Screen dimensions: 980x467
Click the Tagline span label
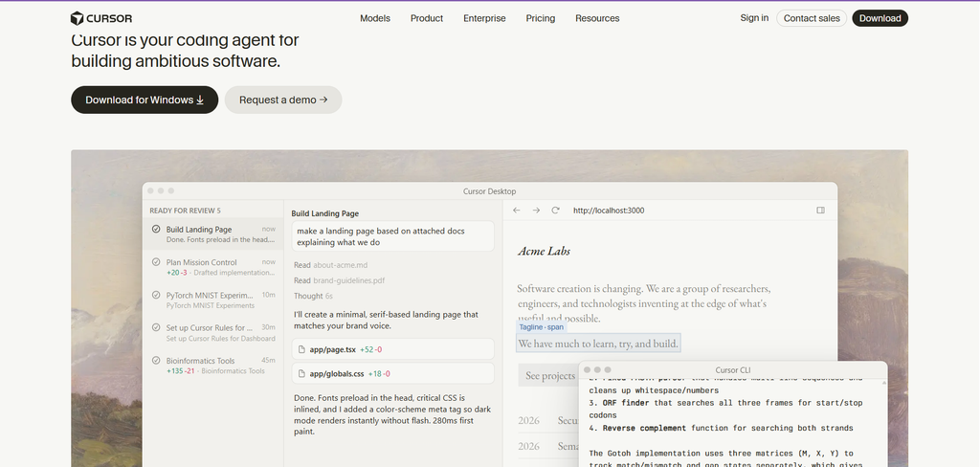542,327
